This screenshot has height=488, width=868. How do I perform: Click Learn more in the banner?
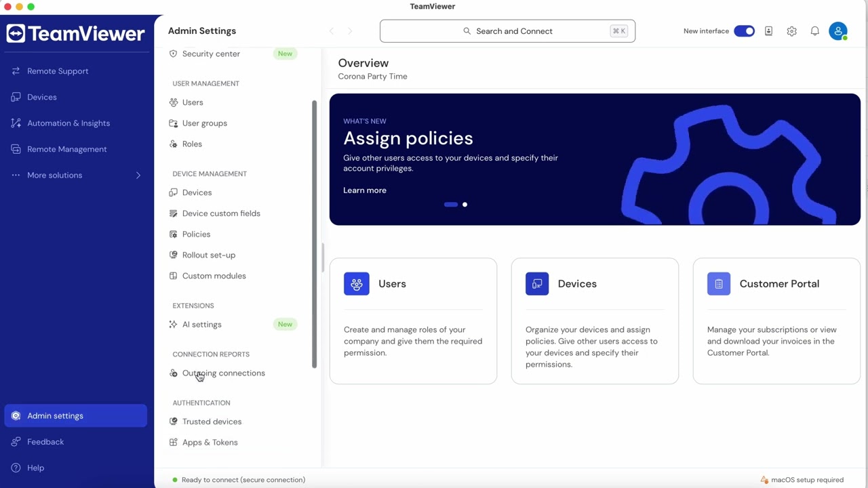365,190
